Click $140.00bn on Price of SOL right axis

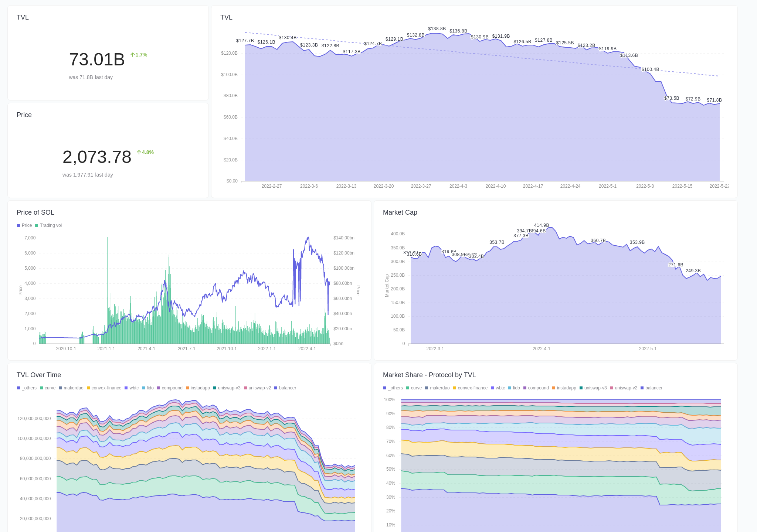tap(344, 238)
